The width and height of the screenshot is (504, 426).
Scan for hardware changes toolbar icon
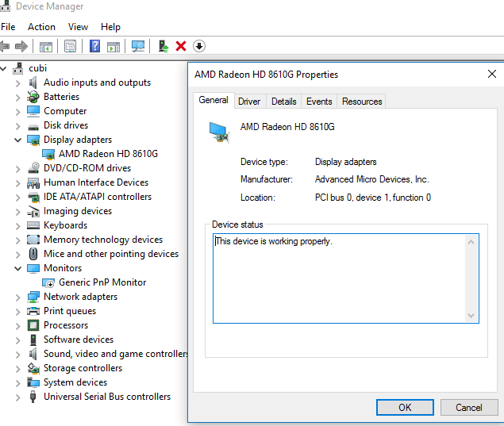click(x=138, y=46)
